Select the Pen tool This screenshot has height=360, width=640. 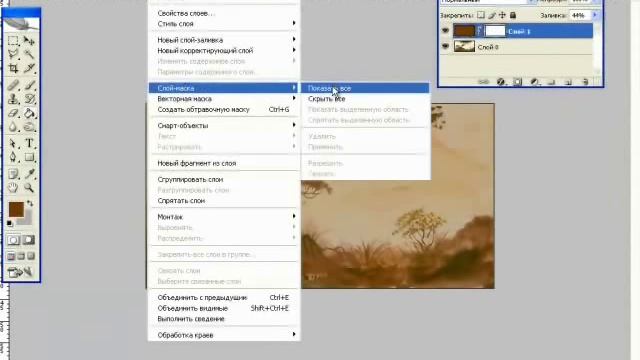pyautogui.click(x=13, y=157)
